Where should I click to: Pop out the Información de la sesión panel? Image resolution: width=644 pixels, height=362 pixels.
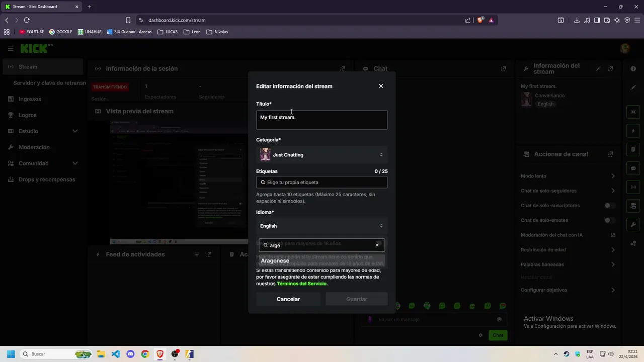click(x=343, y=69)
